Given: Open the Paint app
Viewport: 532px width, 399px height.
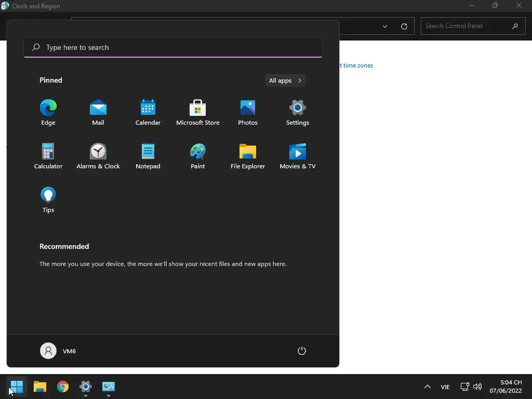Looking at the screenshot, I should click(198, 156).
